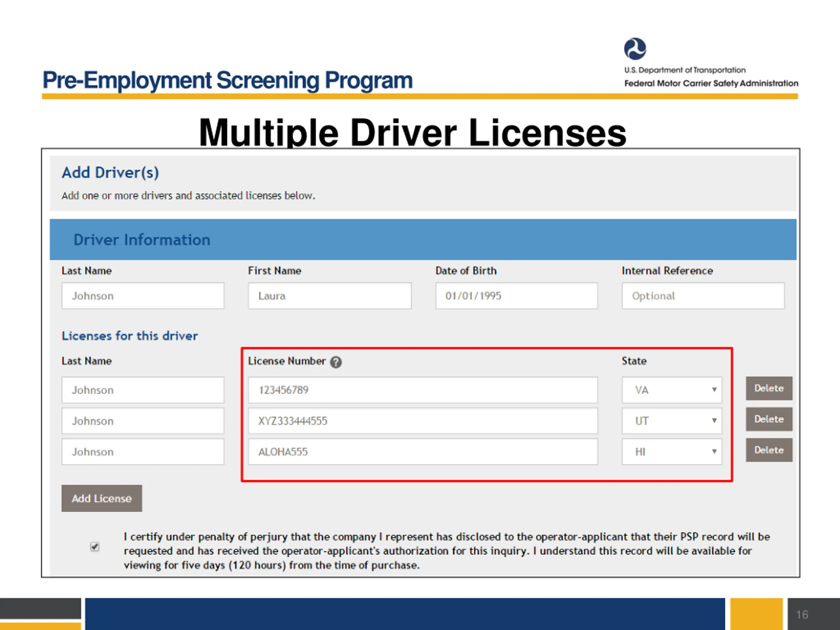Click the U.S. Department of Transportation logo

pyautogui.click(x=635, y=49)
